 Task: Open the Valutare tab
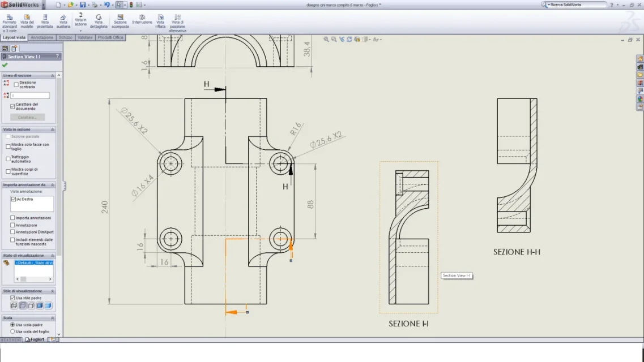point(85,37)
